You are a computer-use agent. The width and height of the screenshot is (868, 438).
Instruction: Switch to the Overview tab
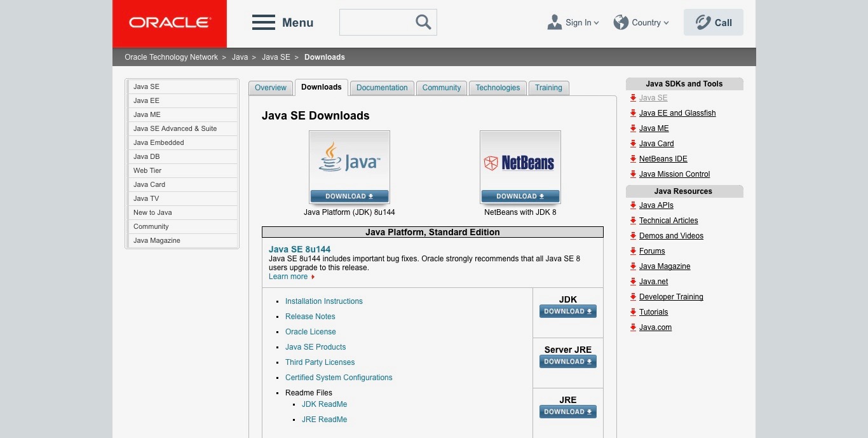271,88
